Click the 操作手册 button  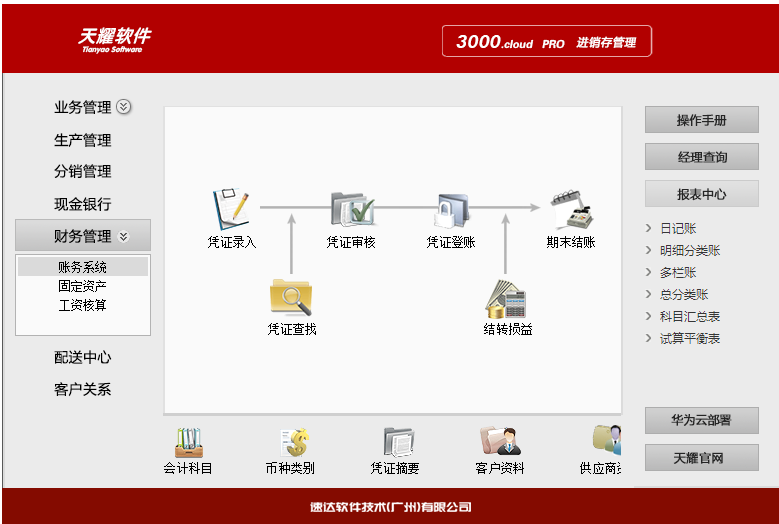701,120
